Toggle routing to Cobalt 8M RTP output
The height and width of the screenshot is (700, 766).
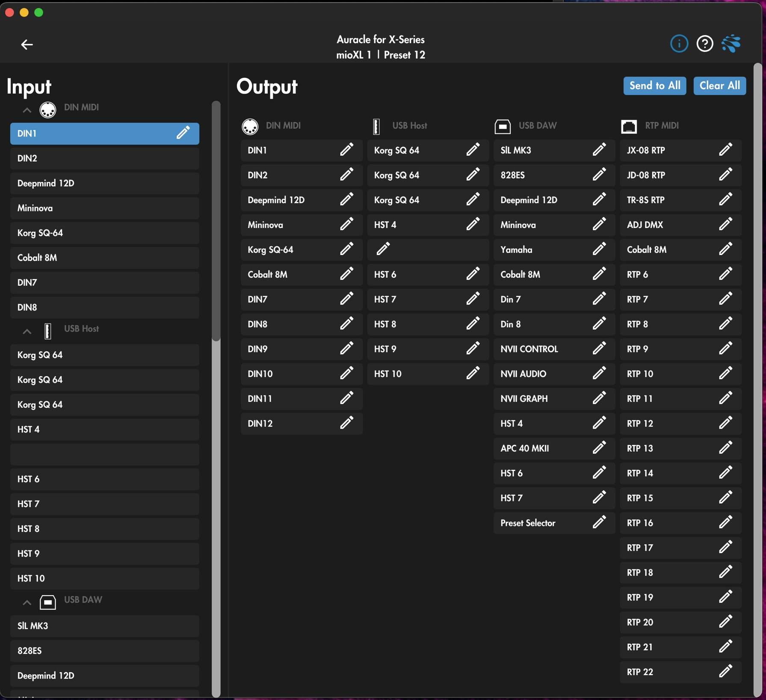click(x=680, y=249)
